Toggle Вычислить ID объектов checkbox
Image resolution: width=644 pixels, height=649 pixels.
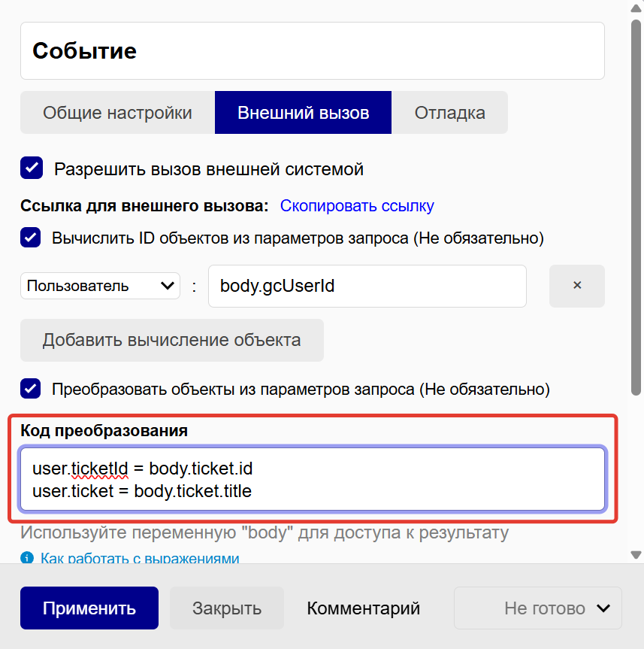point(31,238)
